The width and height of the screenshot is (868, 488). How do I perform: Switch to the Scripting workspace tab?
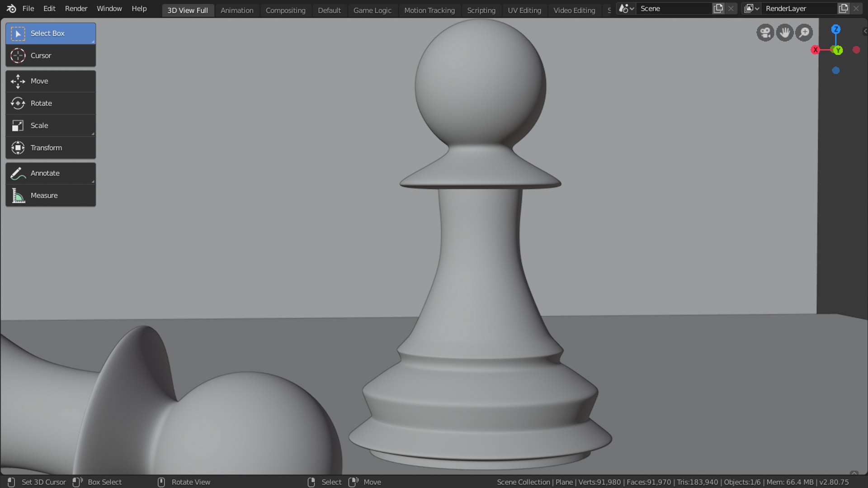(x=481, y=10)
